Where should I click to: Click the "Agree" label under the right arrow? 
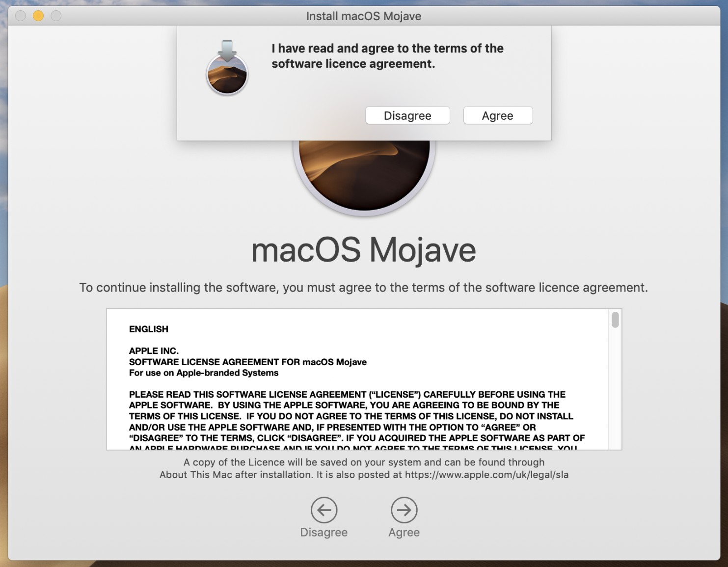[404, 532]
